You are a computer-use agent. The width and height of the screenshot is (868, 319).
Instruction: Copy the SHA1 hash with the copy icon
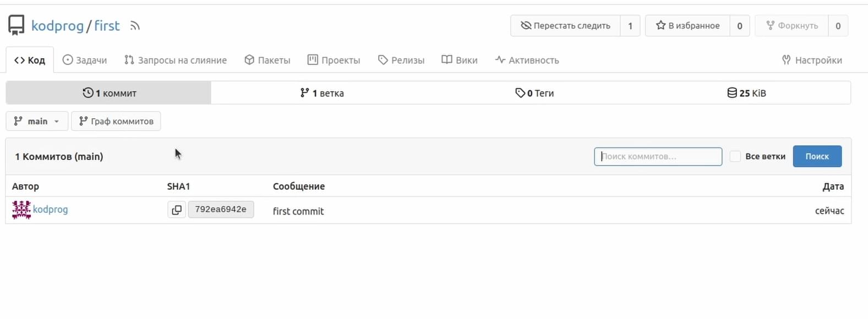coord(177,210)
